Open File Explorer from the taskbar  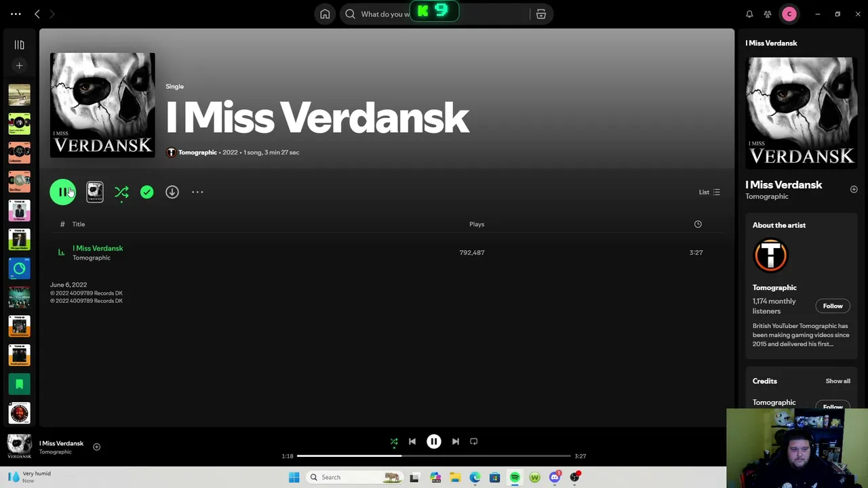[x=455, y=477]
